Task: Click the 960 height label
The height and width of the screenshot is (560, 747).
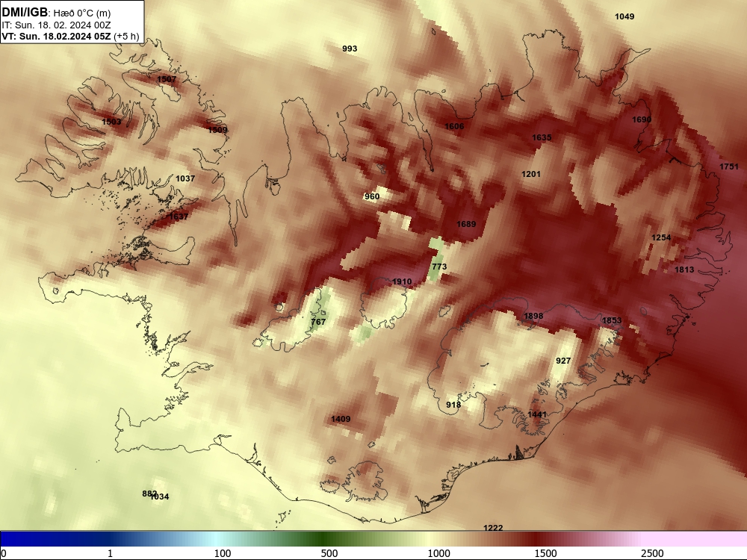Action: click(371, 196)
